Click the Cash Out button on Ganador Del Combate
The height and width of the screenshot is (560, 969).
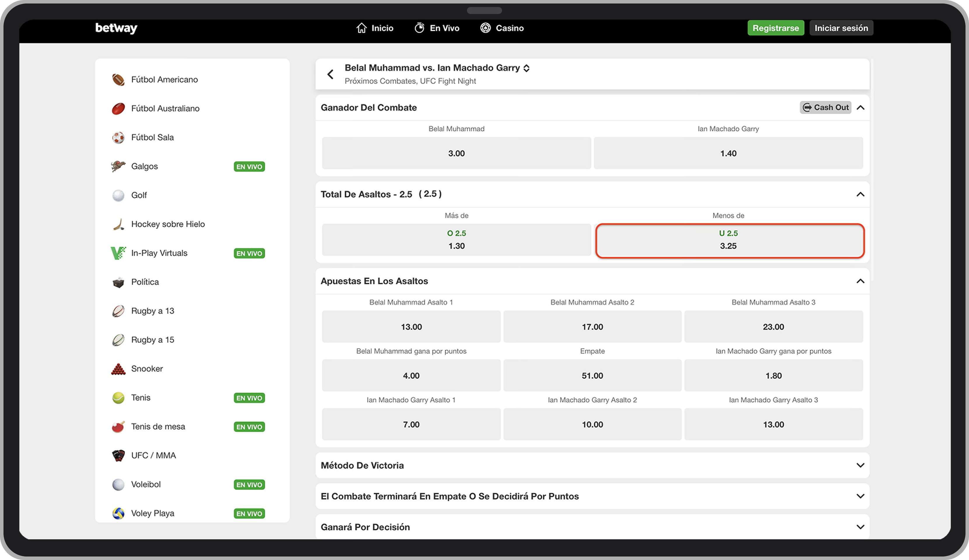(x=825, y=107)
